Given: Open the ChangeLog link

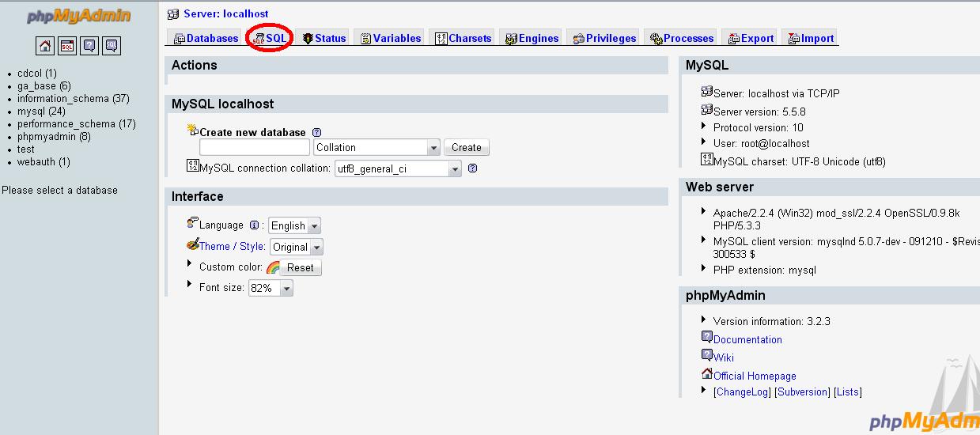Looking at the screenshot, I should [742, 391].
